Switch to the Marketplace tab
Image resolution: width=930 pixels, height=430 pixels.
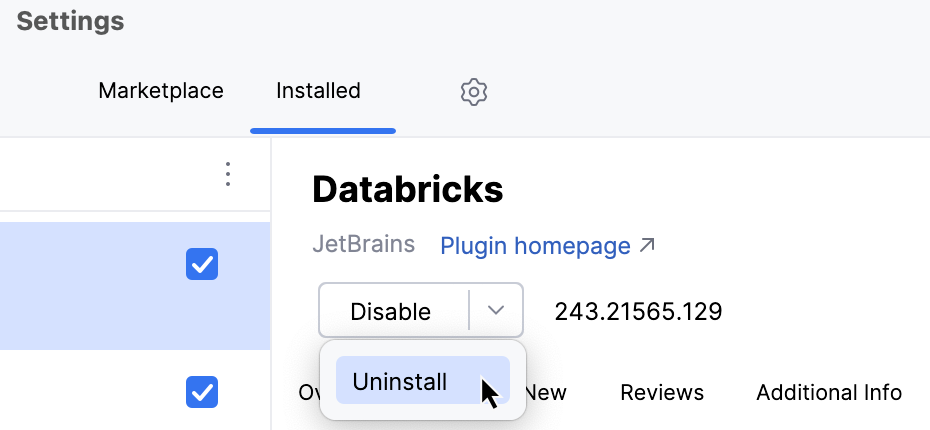click(x=161, y=91)
